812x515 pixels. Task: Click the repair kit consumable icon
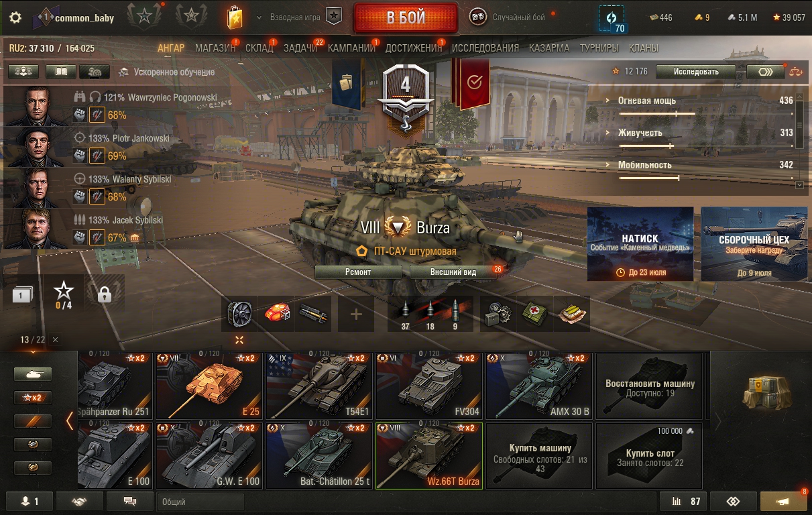coord(498,314)
